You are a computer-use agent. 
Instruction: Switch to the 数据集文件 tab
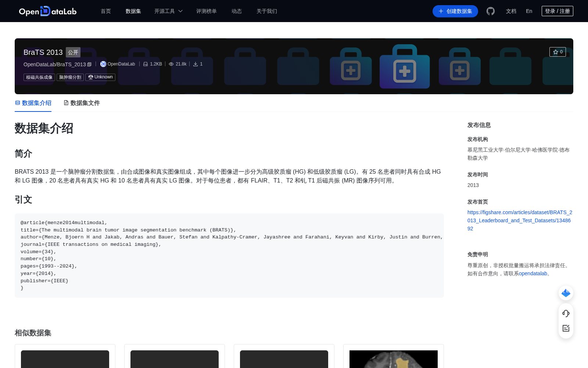pos(82,103)
